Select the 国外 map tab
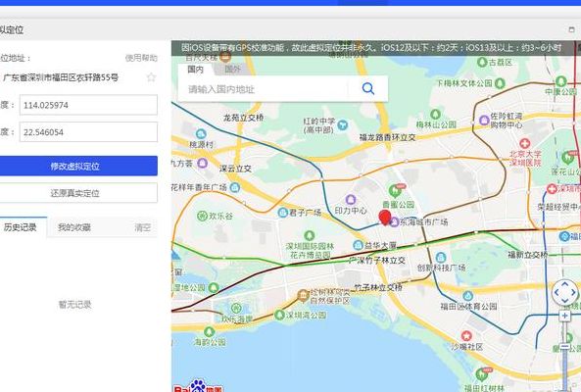The height and width of the screenshot is (392, 581). point(233,70)
